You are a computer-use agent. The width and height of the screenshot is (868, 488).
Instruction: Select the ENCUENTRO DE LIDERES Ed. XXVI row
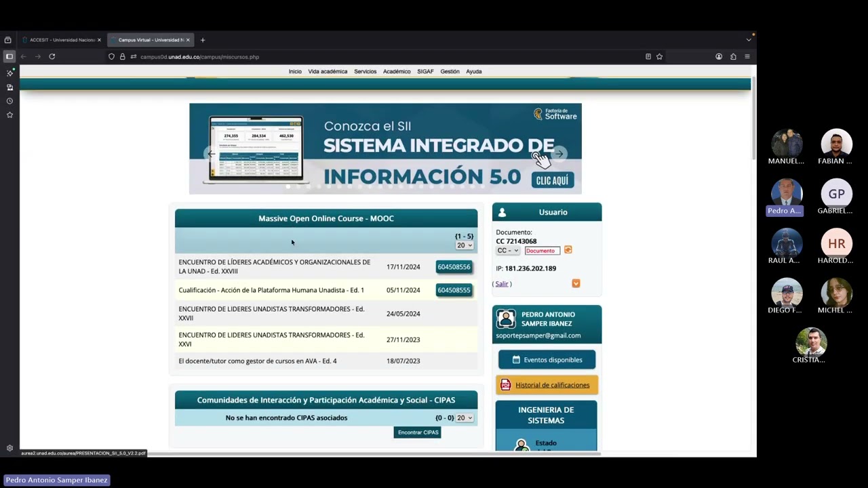326,339
